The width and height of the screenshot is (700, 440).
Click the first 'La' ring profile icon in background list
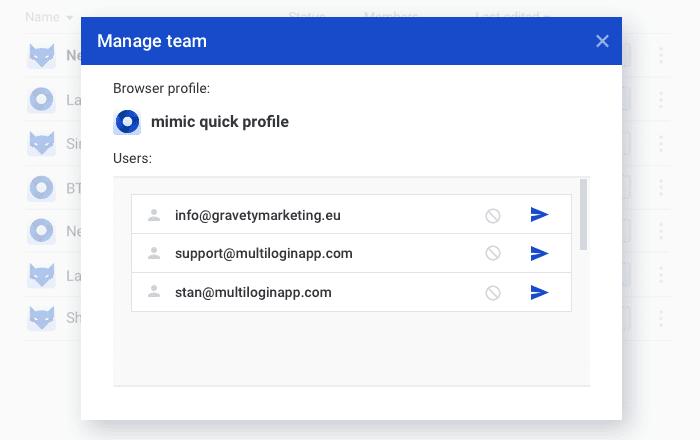[x=42, y=99]
